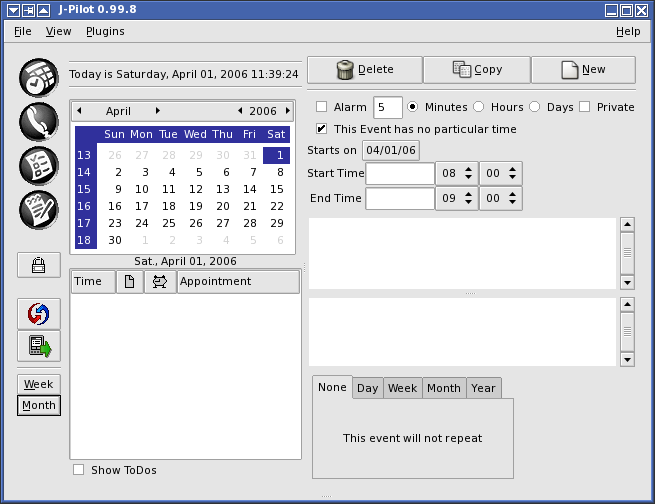Open the ToDo list icon
The height and width of the screenshot is (504, 655).
pos(39,166)
